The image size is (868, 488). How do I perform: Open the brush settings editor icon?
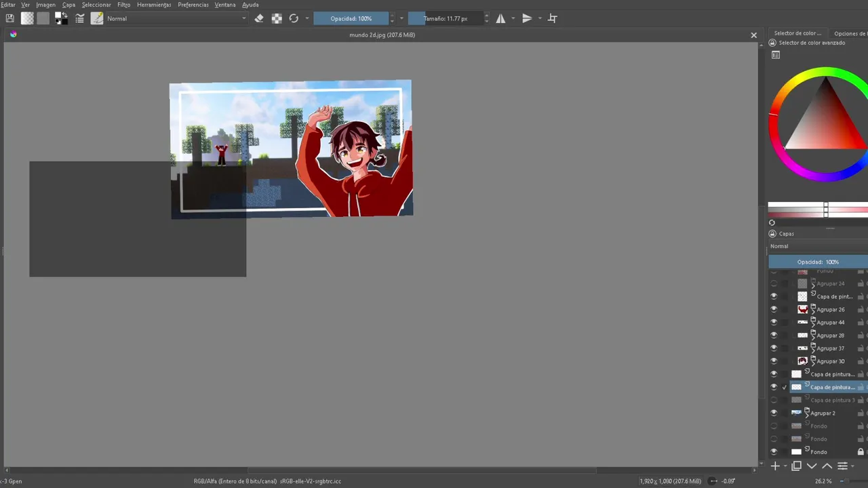tap(80, 18)
